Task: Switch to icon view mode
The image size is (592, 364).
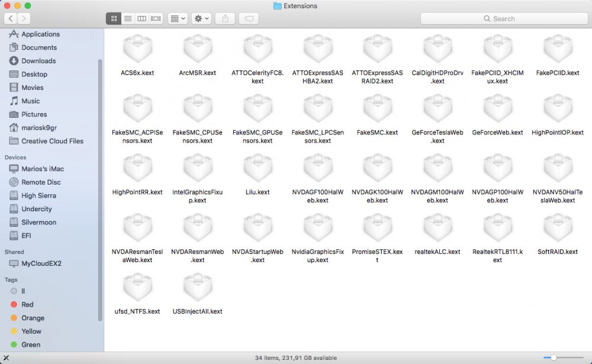Action: (114, 18)
